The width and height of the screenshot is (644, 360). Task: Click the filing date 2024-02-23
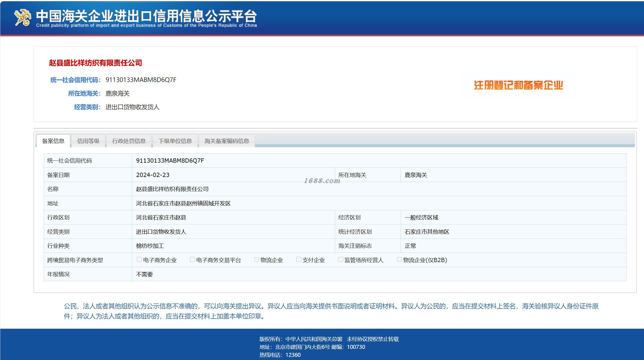click(x=153, y=175)
